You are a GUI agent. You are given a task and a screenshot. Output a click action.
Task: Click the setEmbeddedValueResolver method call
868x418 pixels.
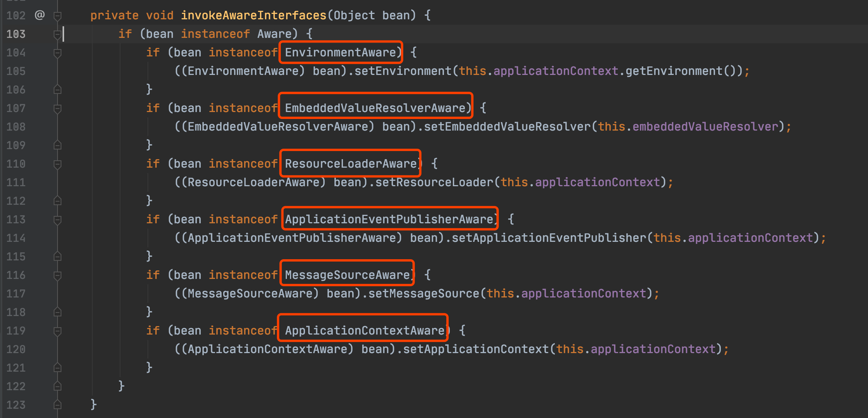[507, 127]
